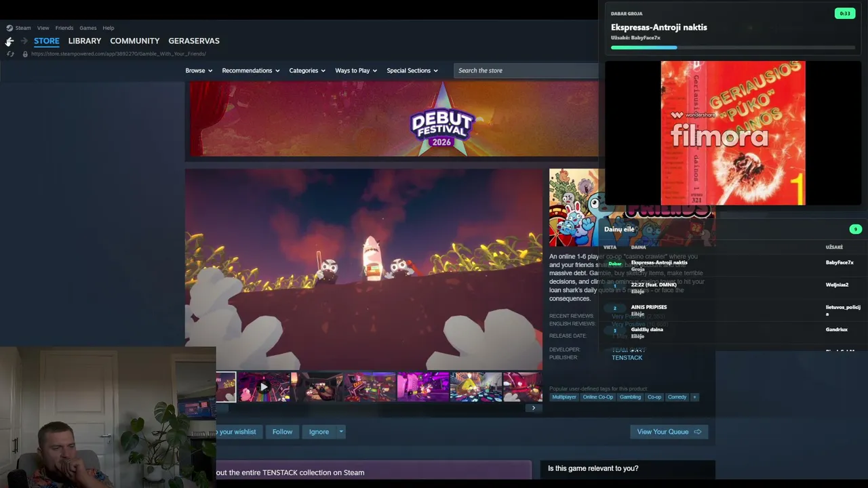Click the Steam logo icon
This screenshot has height=488, width=868.
click(9, 28)
